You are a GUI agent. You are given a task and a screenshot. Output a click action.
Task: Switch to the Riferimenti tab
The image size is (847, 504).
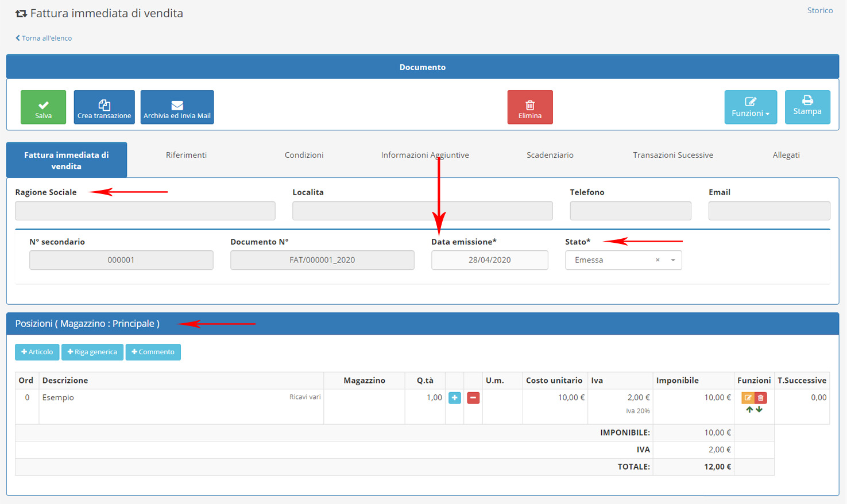186,155
